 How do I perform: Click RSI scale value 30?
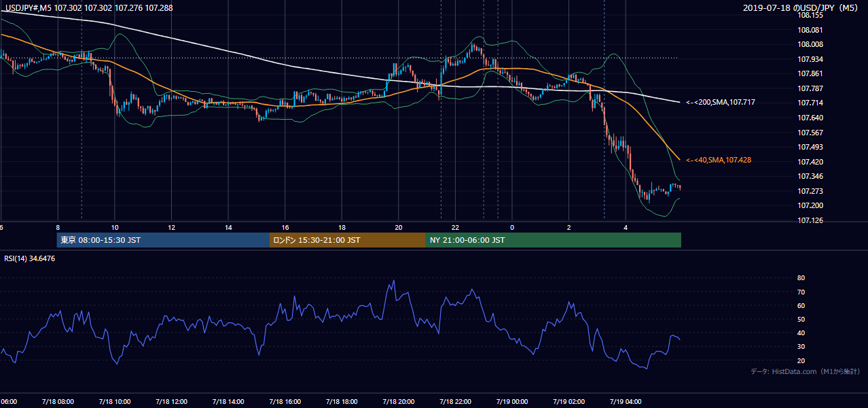coord(801,347)
